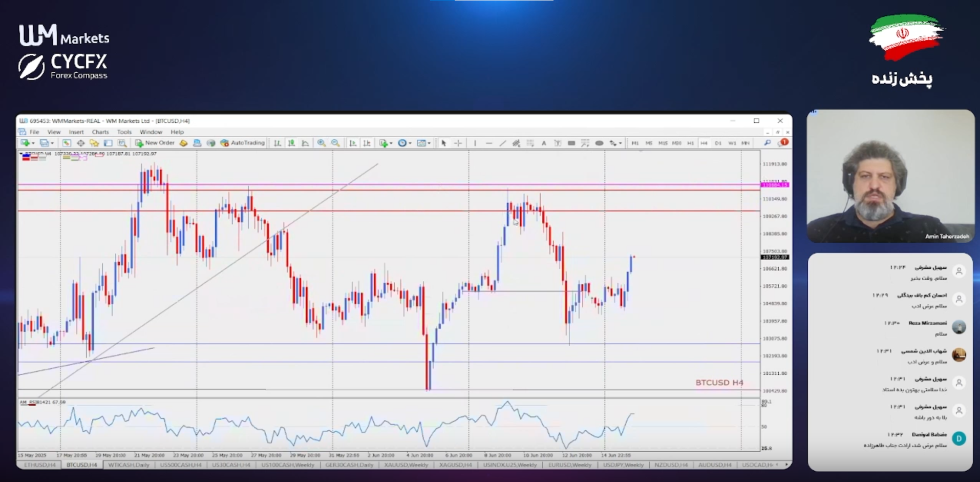This screenshot has height=482, width=980.
Task: Click the New Order button
Action: 155,143
